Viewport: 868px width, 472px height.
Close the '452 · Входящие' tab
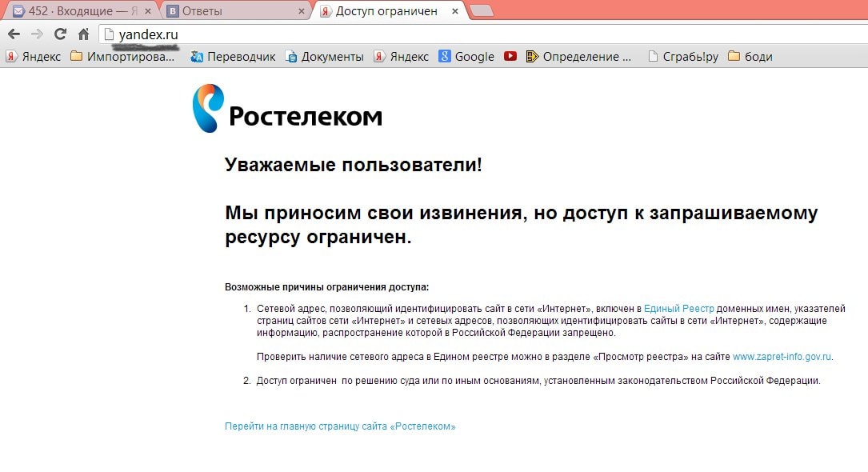148,11
